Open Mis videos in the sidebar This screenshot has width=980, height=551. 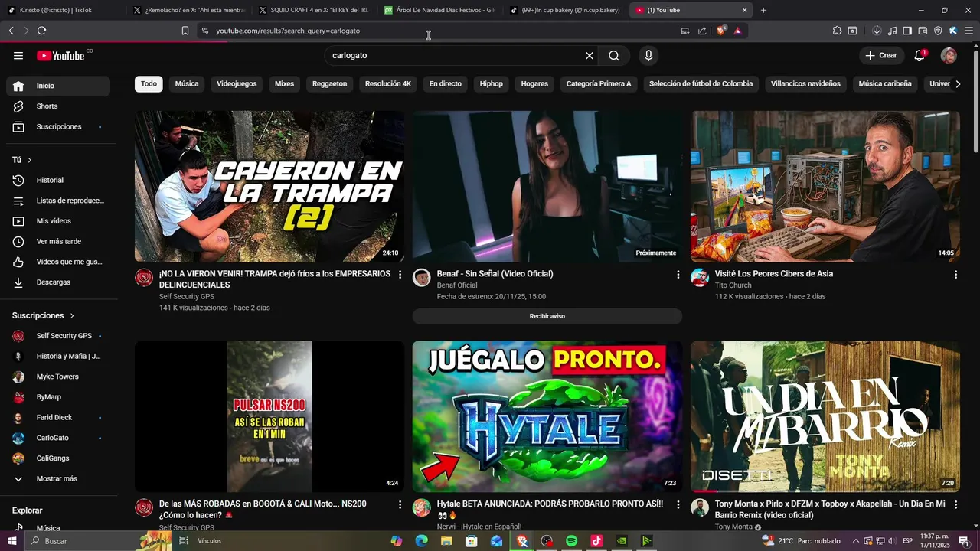click(x=58, y=221)
